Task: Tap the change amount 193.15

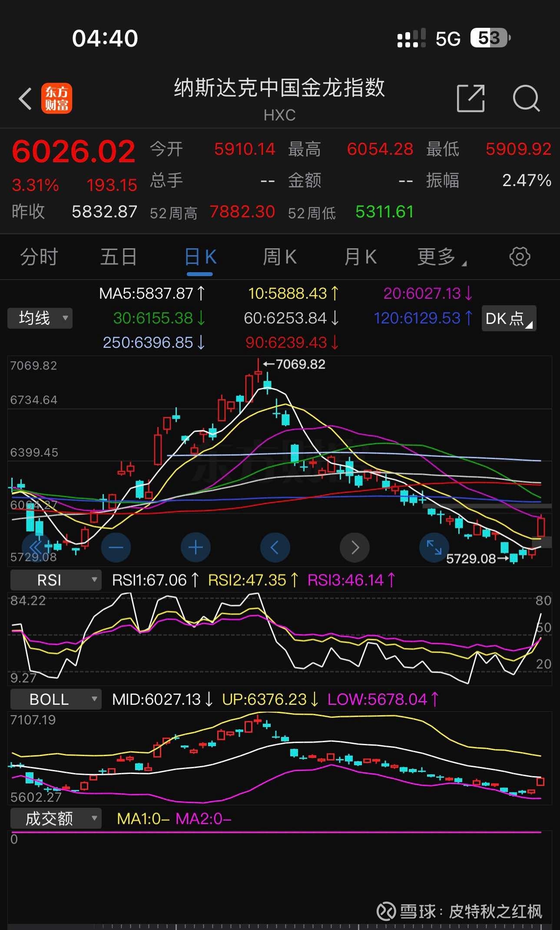Action: click(x=112, y=185)
